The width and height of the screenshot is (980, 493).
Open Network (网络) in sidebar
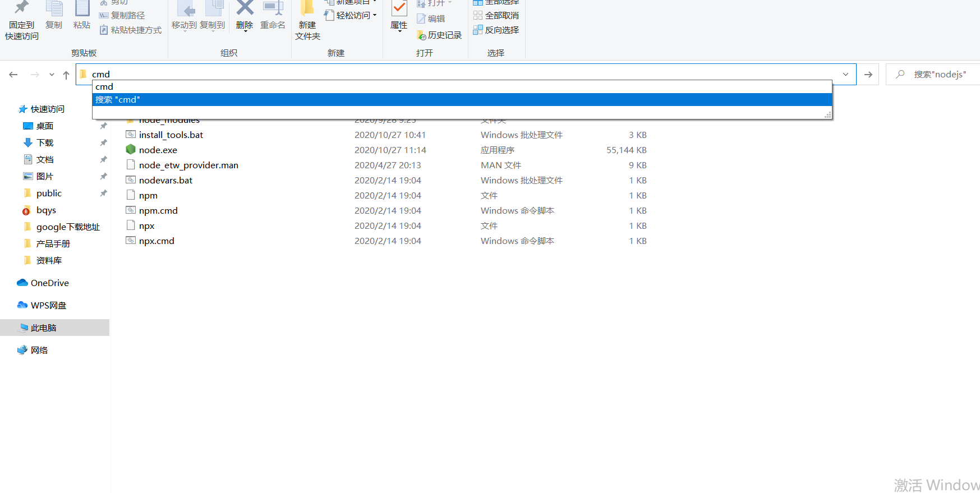[33, 351]
